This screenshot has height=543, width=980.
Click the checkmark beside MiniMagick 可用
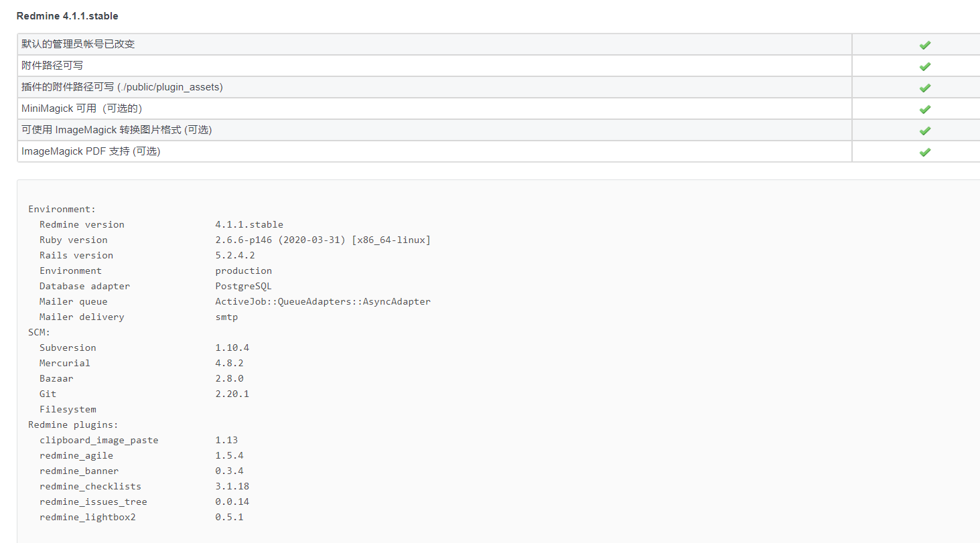[x=924, y=109]
